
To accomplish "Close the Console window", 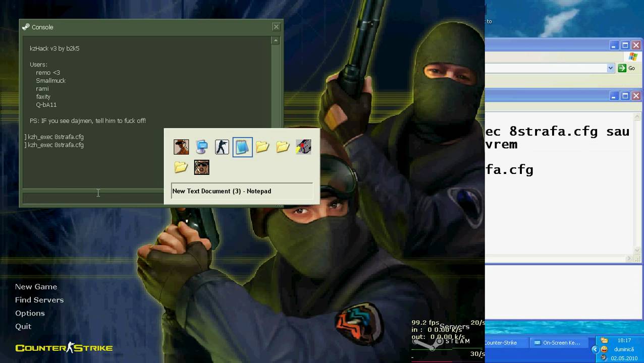I will point(276,27).
